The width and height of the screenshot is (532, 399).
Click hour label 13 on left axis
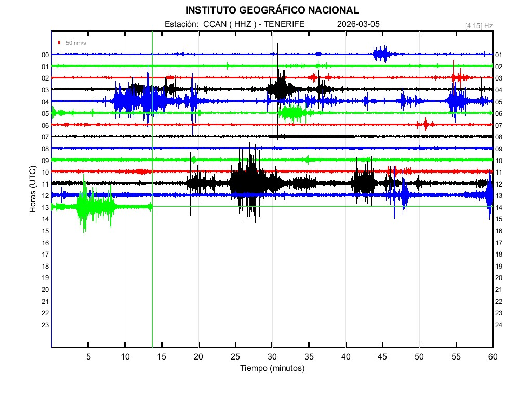coord(45,207)
